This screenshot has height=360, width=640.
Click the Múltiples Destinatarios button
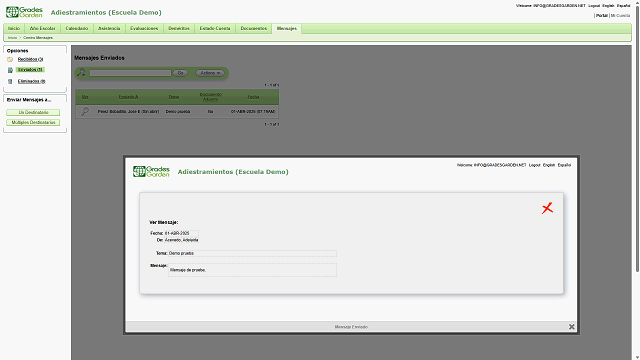(x=33, y=122)
